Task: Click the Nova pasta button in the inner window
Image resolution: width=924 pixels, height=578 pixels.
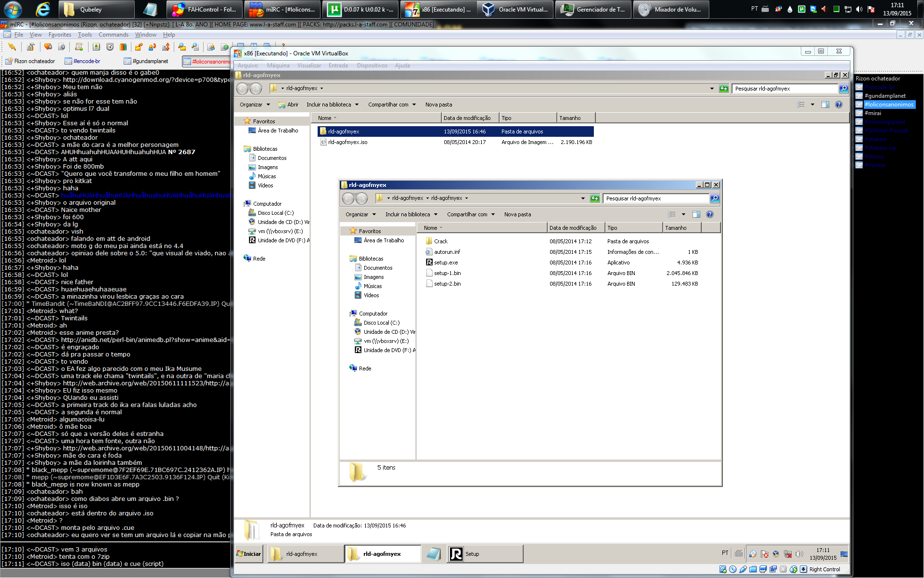Action: [x=517, y=214]
